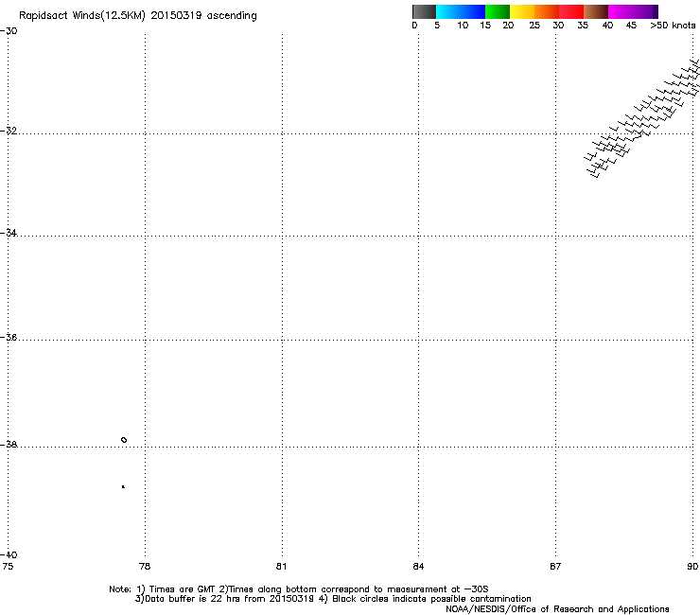700x615 pixels.
Task: Click the 75 longitude axis label
Action: pyautogui.click(x=8, y=567)
